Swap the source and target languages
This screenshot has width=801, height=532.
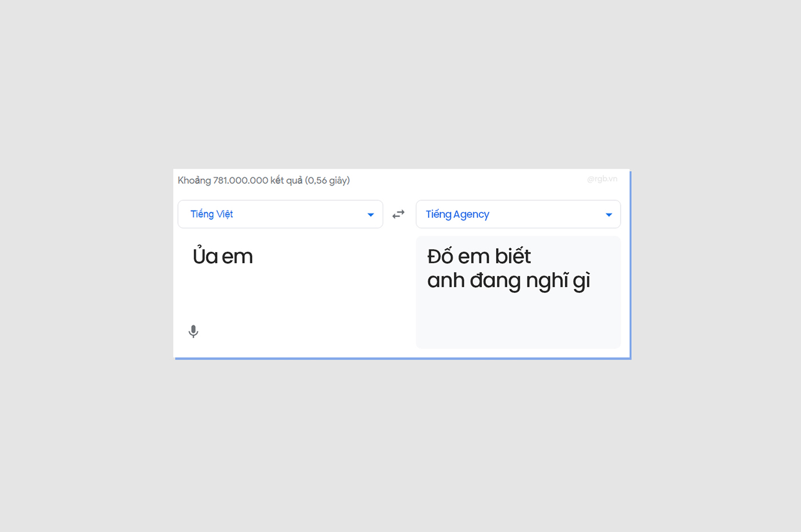[x=398, y=215]
